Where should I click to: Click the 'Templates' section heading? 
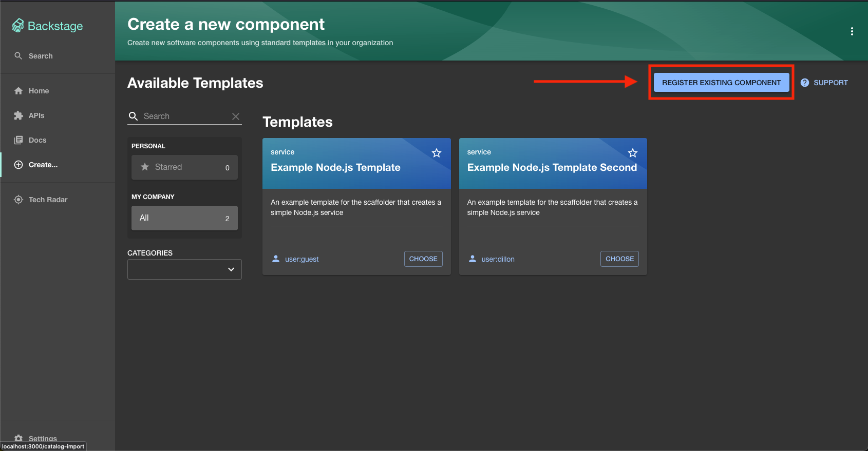pyautogui.click(x=297, y=122)
